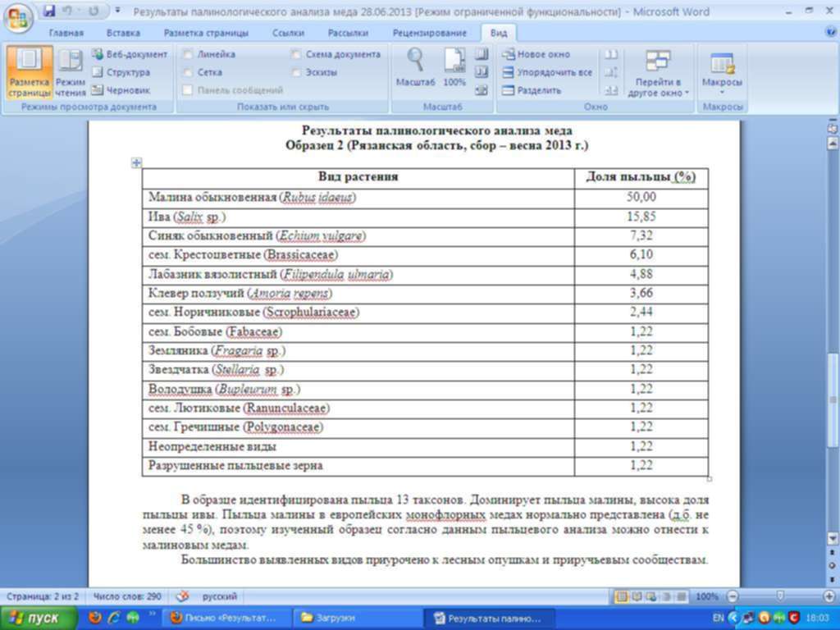This screenshot has height=630, width=840.
Task: Open the Разметка страницы ribbon tab
Action: [206, 33]
